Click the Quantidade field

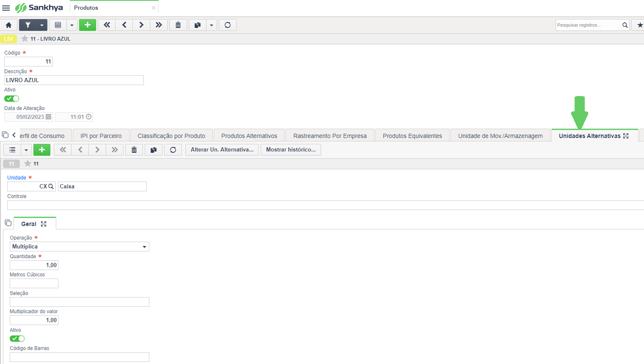(x=34, y=265)
